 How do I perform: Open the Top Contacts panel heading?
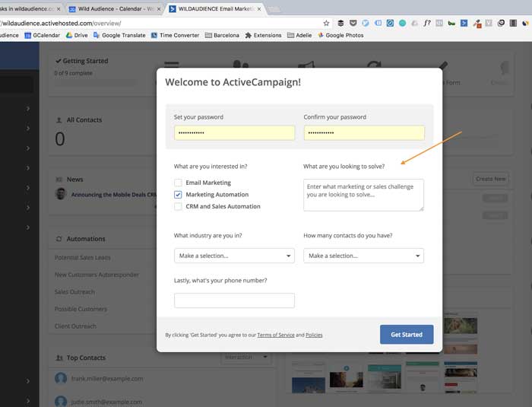click(86, 358)
